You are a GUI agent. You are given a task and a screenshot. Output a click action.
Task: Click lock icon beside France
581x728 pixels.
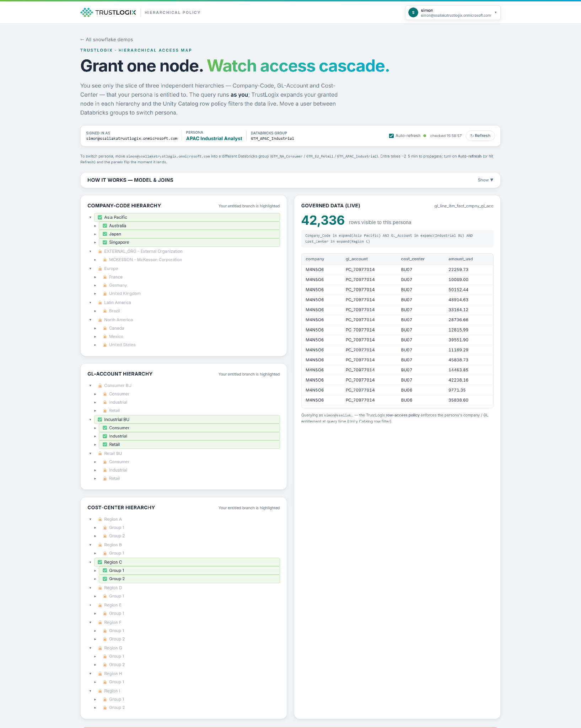105,277
